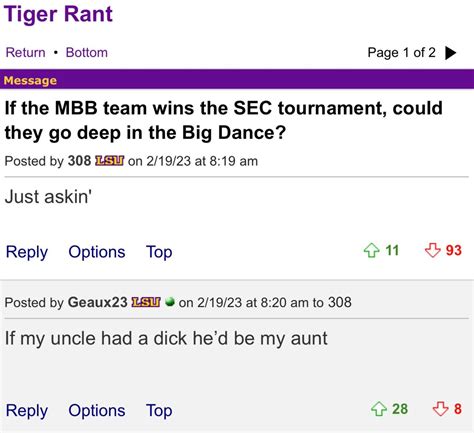This screenshot has width=474, height=433.
Task: Reply to Geaux23's comment
Action: coord(27,410)
